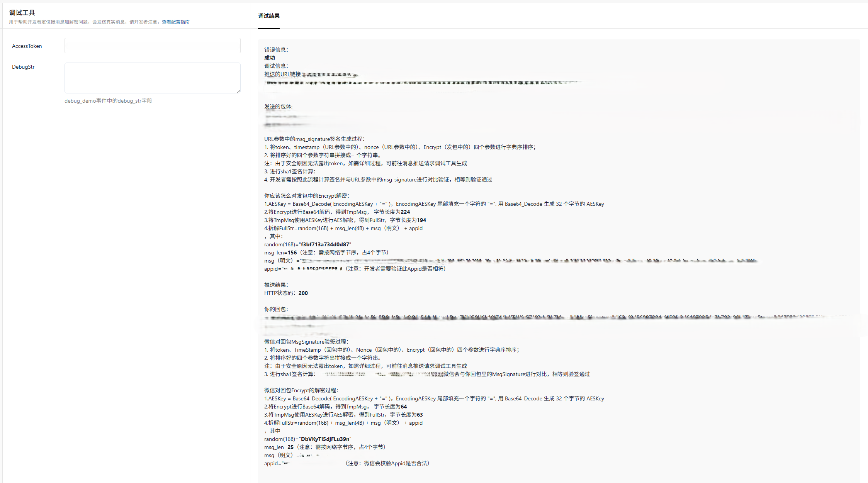Click the msg_len=156 line

tap(280, 253)
